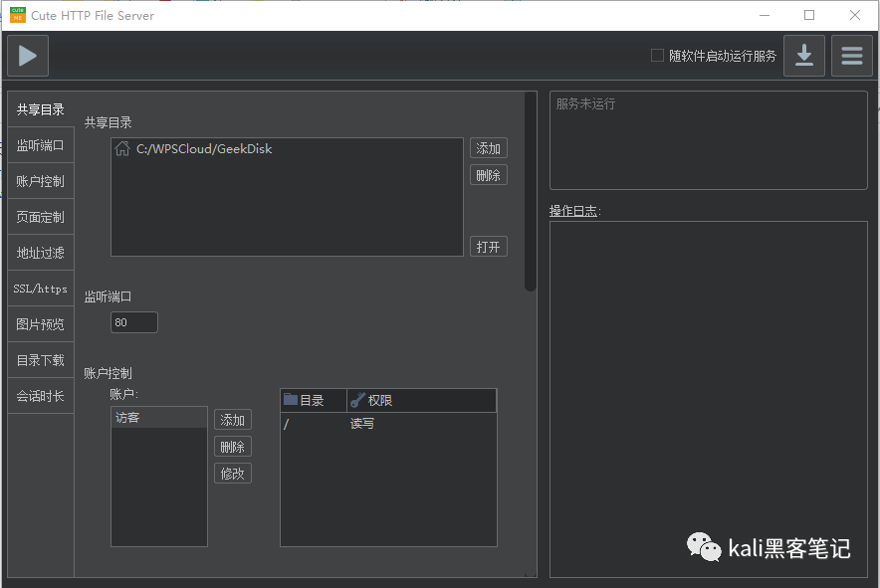Viewport: 880px width, 588px height.
Task: Click the home icon beside C:/WPSCloud/GeekDisk
Action: click(x=122, y=148)
